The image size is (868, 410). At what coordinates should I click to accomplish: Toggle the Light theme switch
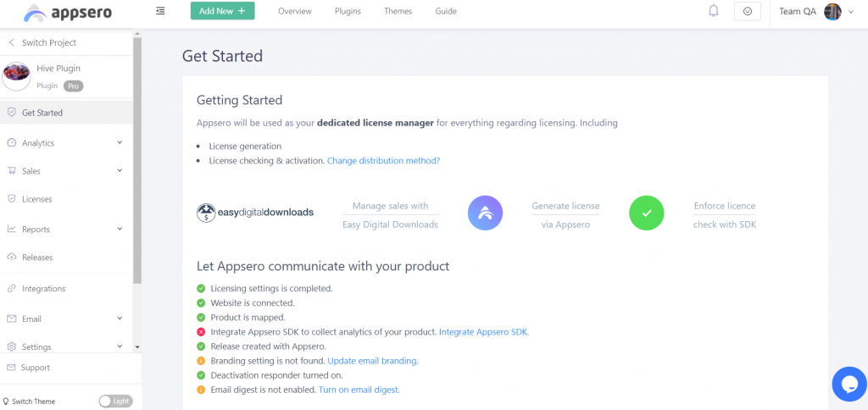pos(115,402)
